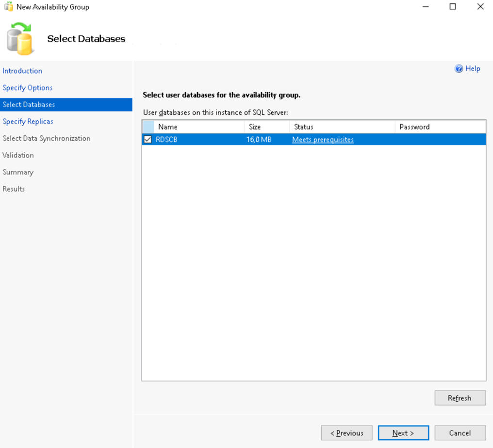Maximize the New Availability Group window

[x=453, y=7]
